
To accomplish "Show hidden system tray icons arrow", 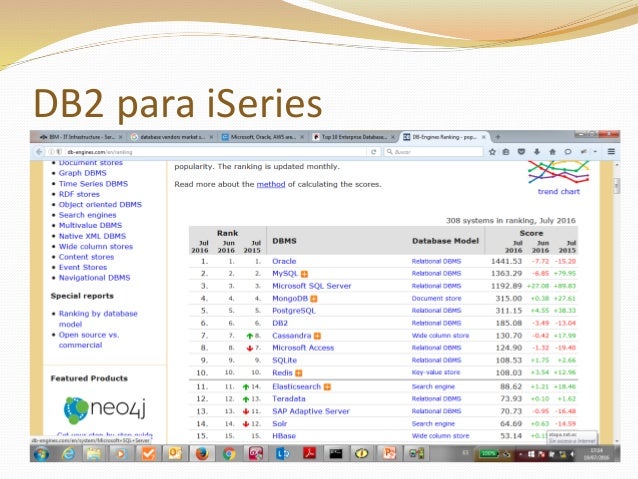I will point(521,454).
